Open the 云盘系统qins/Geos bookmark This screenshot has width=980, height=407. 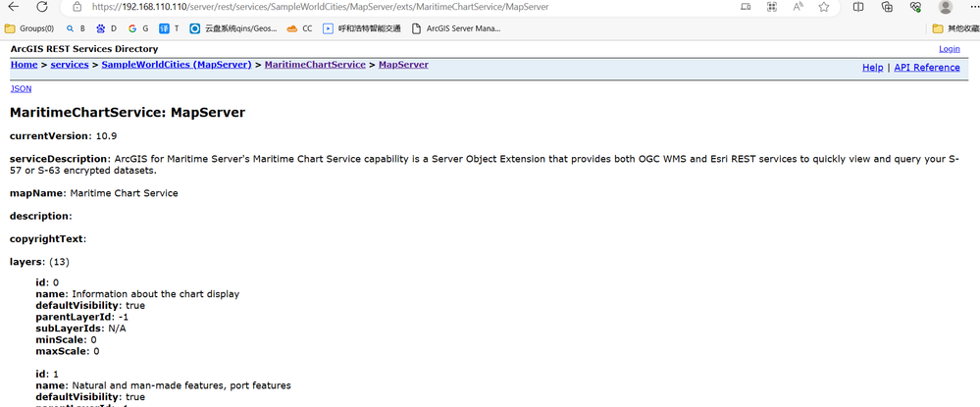point(233,28)
